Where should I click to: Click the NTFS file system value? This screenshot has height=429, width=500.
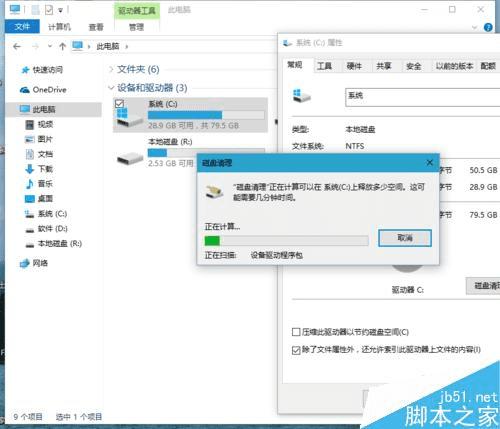355,146
